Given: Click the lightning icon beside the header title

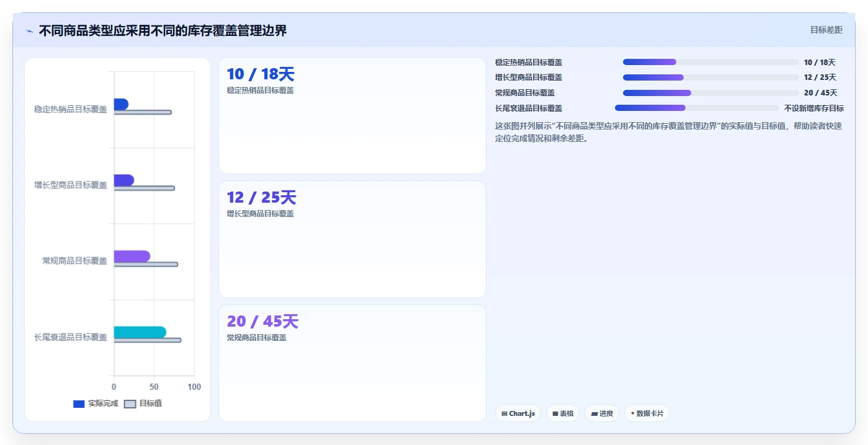Looking at the screenshot, I should click(x=29, y=31).
